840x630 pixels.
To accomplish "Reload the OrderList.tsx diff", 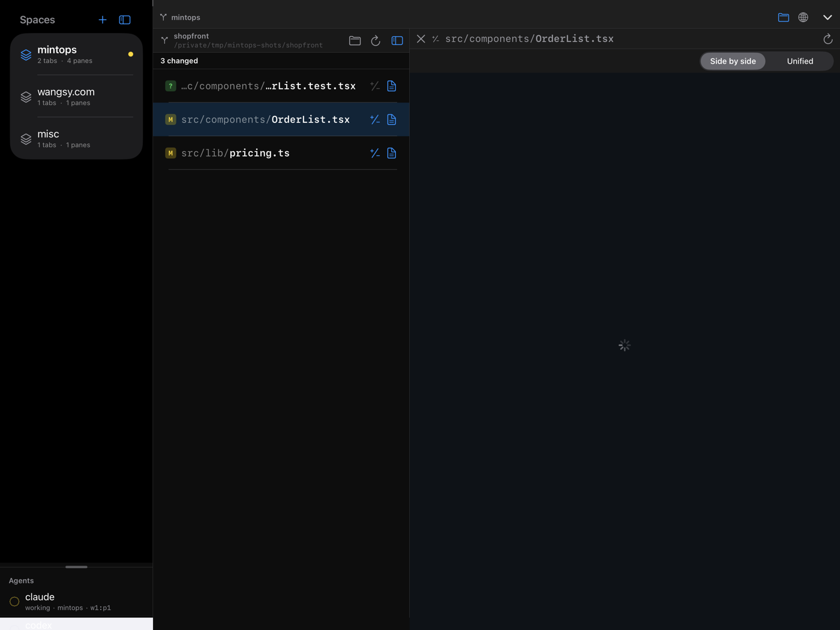I will (827, 39).
